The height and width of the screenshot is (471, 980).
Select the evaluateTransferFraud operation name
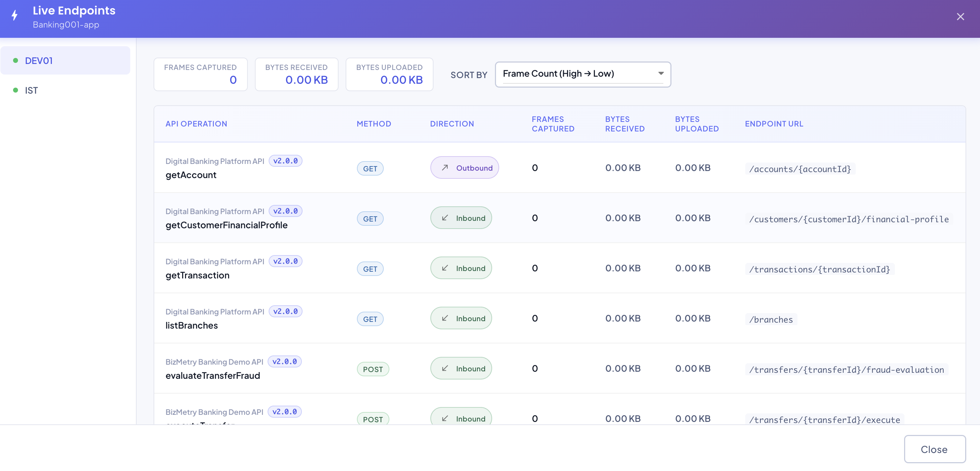[x=213, y=376]
